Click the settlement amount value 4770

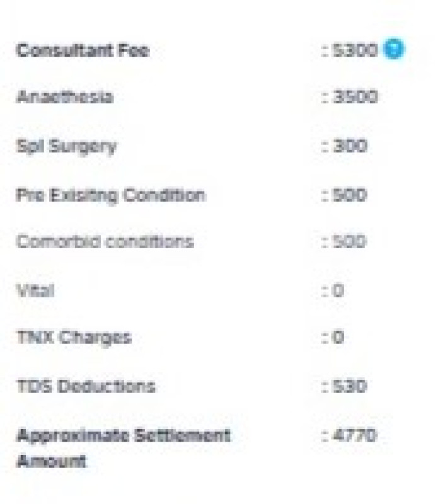pyautogui.click(x=354, y=435)
